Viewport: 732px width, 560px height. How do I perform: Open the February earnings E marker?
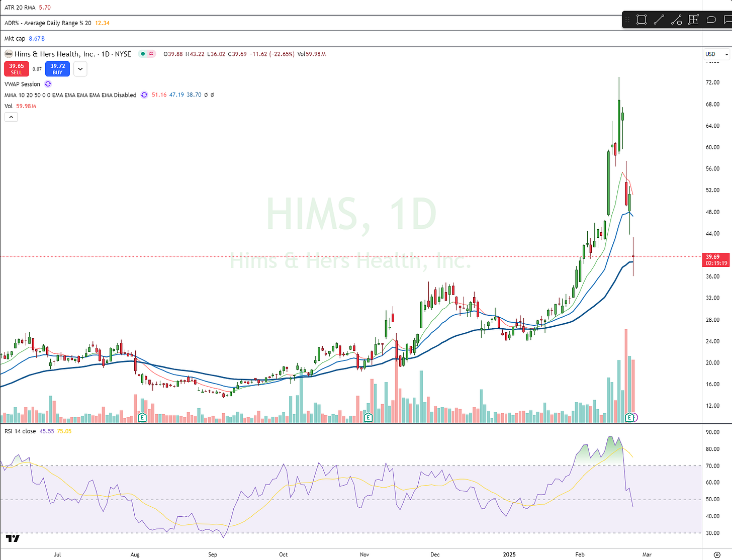point(628,417)
